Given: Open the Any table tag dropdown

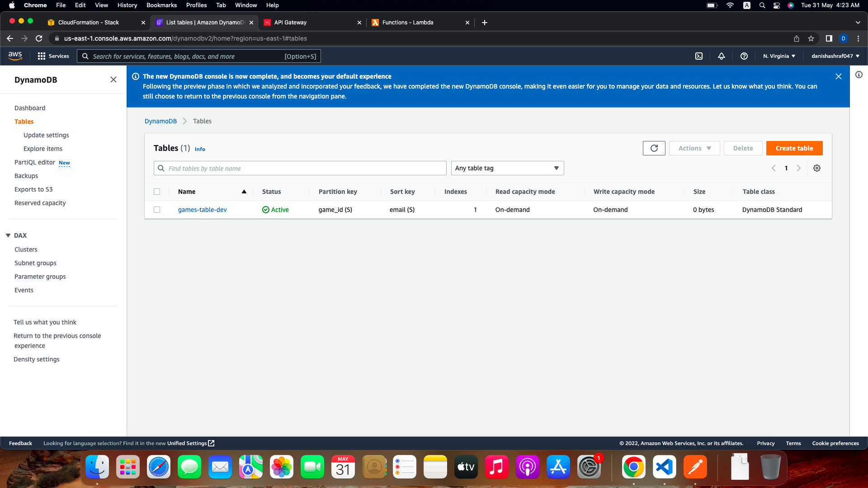Looking at the screenshot, I should click(507, 168).
